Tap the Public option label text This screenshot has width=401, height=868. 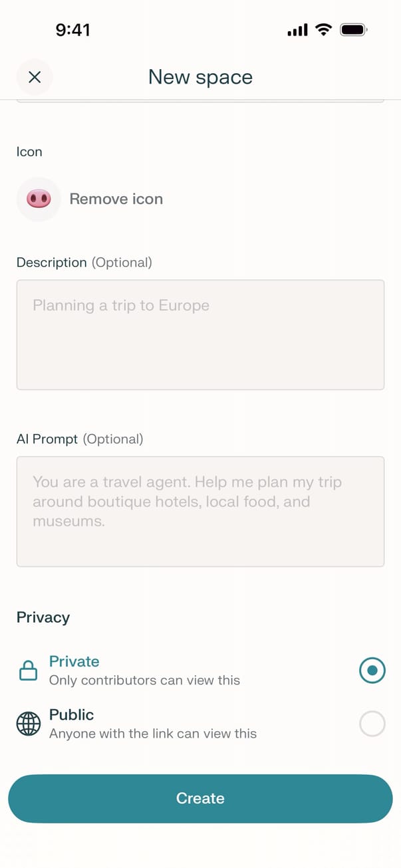point(72,714)
